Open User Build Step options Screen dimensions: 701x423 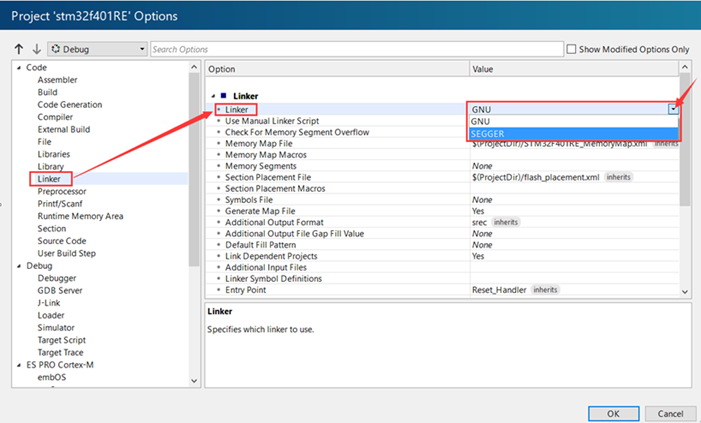click(x=67, y=254)
